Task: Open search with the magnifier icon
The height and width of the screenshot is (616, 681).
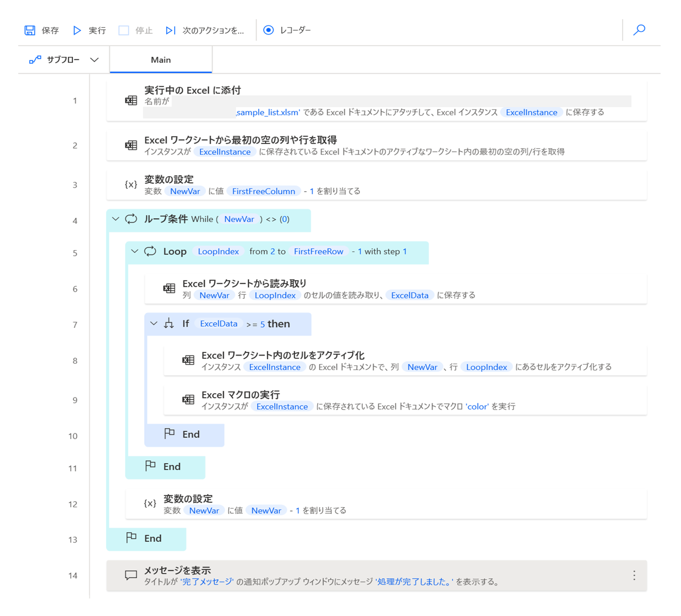Action: (639, 30)
